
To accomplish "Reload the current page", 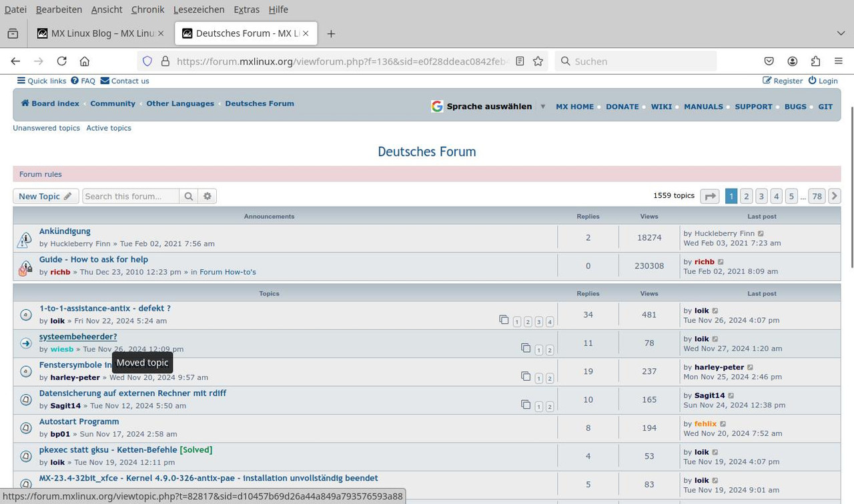I will click(x=61, y=61).
